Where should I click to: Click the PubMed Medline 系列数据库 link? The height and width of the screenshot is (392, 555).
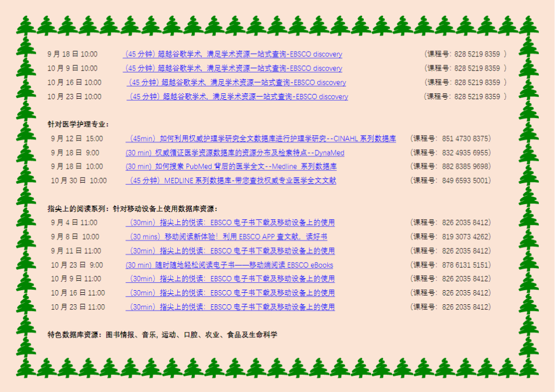(230, 167)
